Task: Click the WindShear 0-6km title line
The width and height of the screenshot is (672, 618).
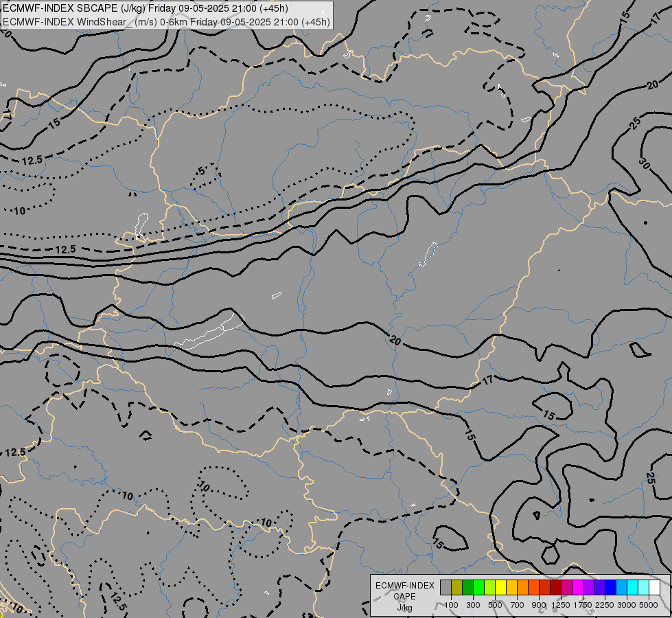Action: tap(166, 21)
